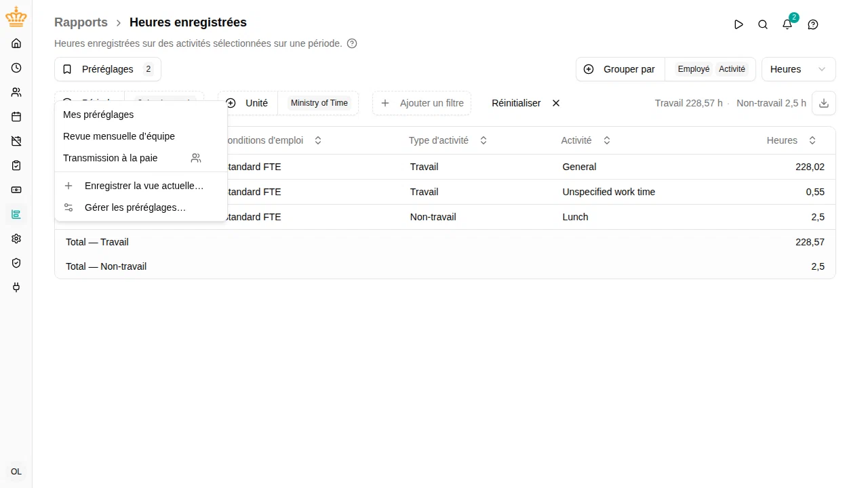
Task: Open the clock time tracking icon
Action: tap(16, 68)
